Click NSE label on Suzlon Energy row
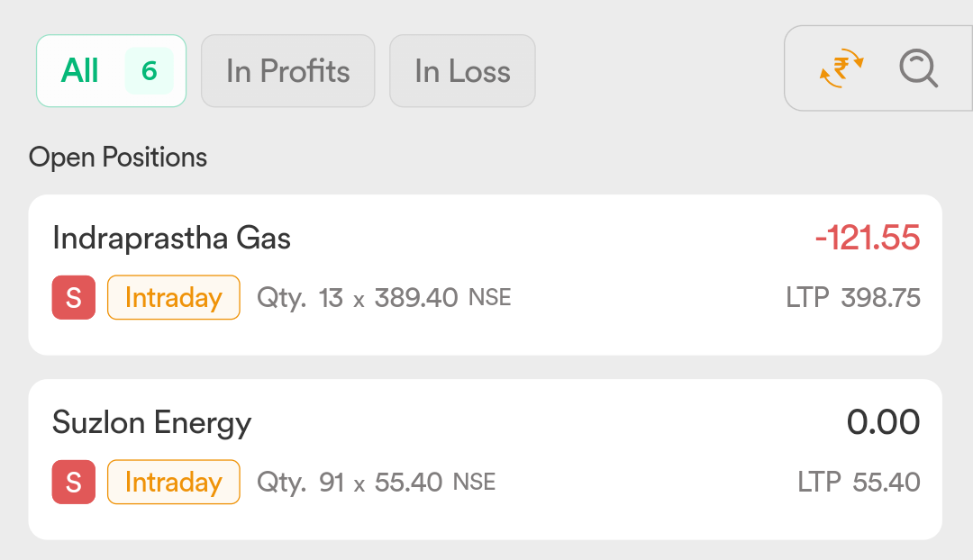The image size is (973, 560). tap(474, 482)
